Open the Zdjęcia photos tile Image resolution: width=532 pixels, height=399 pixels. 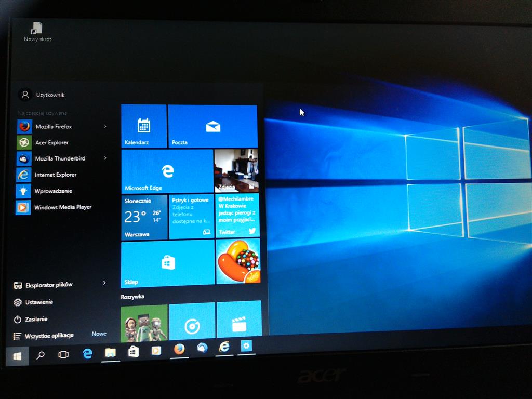(x=236, y=170)
